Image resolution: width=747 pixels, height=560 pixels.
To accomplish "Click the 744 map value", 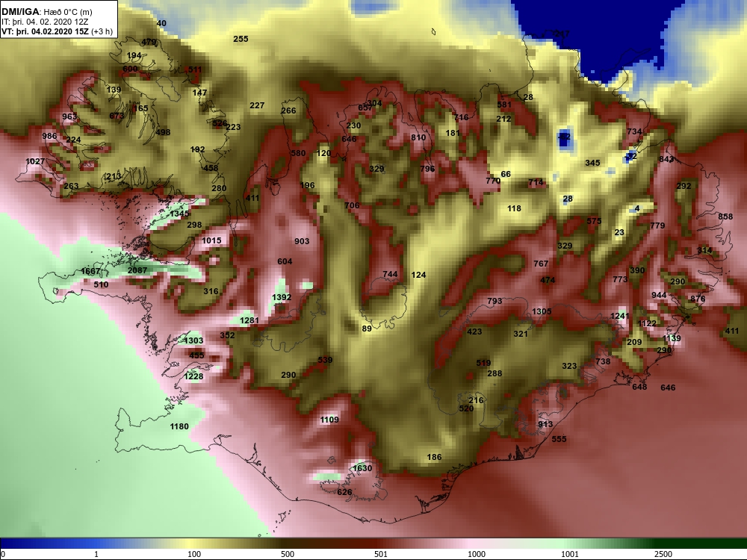I will pyautogui.click(x=390, y=274).
